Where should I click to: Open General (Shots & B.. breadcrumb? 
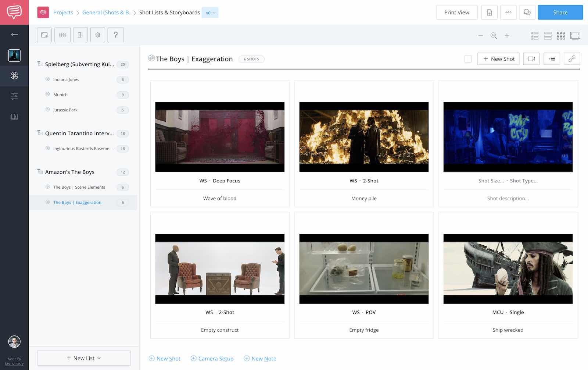click(107, 13)
